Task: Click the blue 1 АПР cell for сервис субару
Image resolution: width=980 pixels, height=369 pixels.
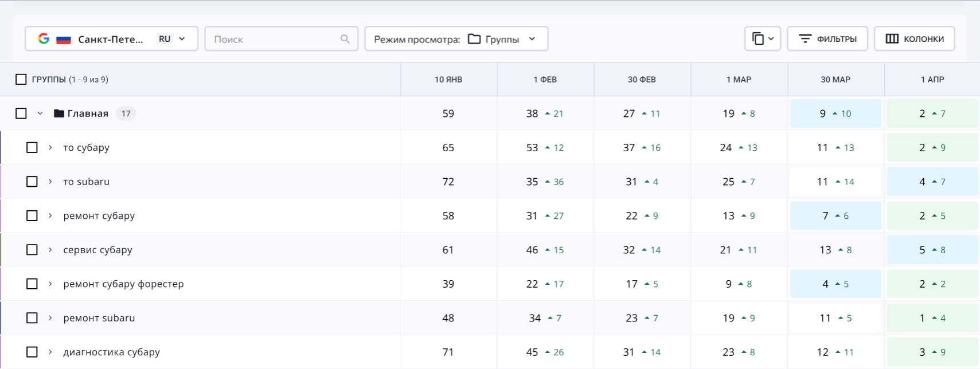Action: tap(932, 250)
